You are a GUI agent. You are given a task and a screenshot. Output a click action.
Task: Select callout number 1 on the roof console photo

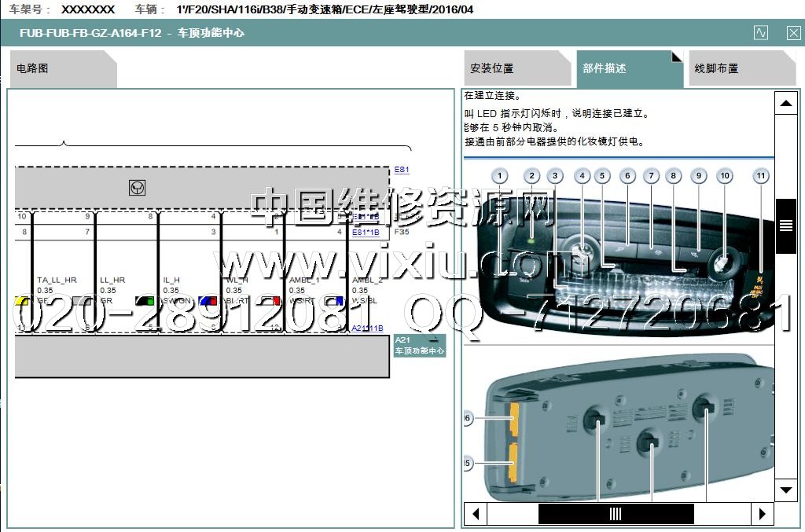(501, 177)
